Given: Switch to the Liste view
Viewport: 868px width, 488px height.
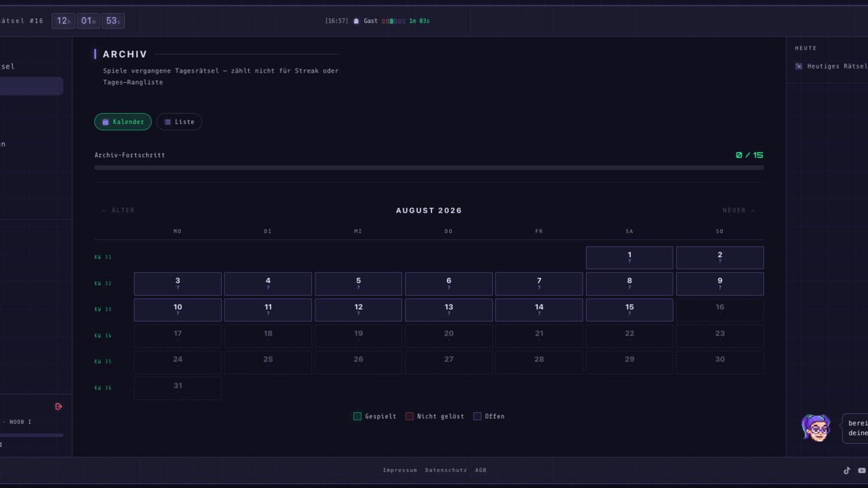Looking at the screenshot, I should coord(179,122).
